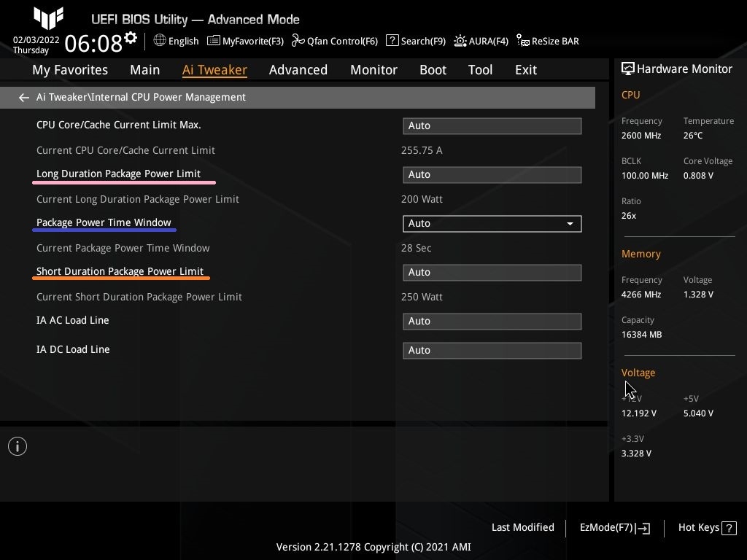This screenshot has height=560, width=747.
Task: Select Short Duration Package Power Limit label
Action: 120,271
